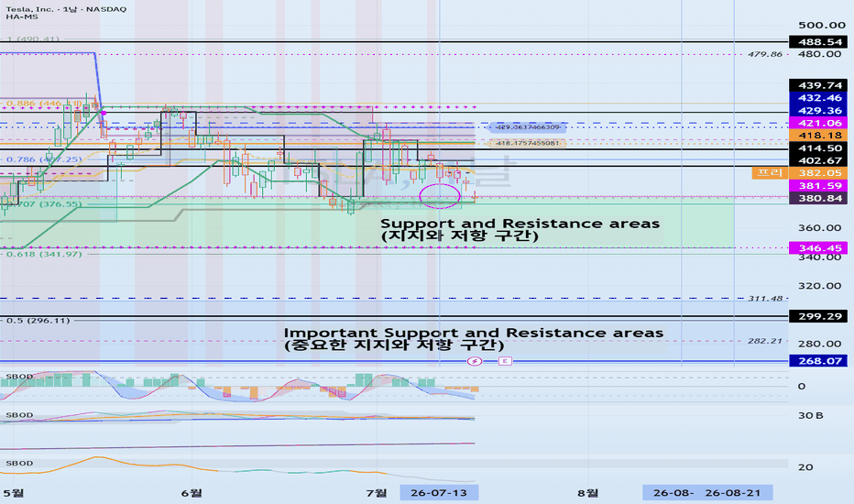The image size is (854, 504).
Task: Click the magenta dot on the 0.886 line
Action: pos(104,113)
